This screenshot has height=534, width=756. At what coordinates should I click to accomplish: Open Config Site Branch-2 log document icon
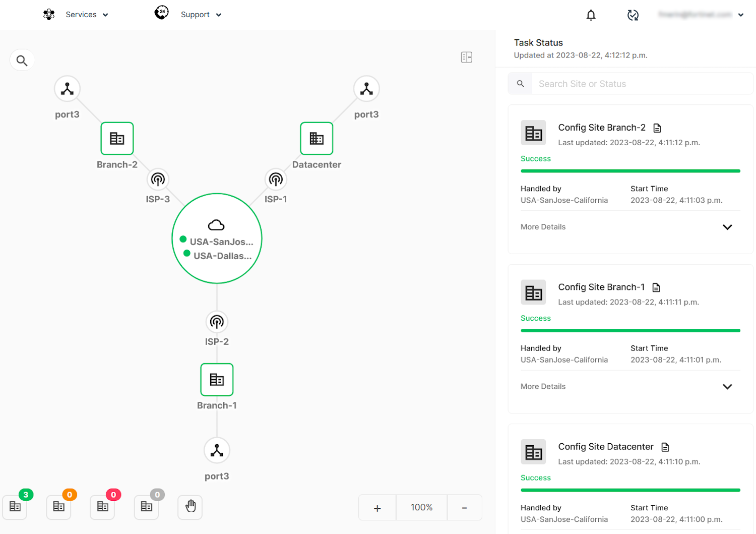pyautogui.click(x=657, y=128)
